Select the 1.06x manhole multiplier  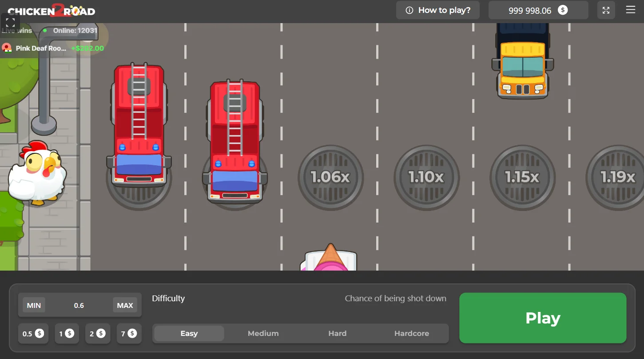(x=330, y=177)
